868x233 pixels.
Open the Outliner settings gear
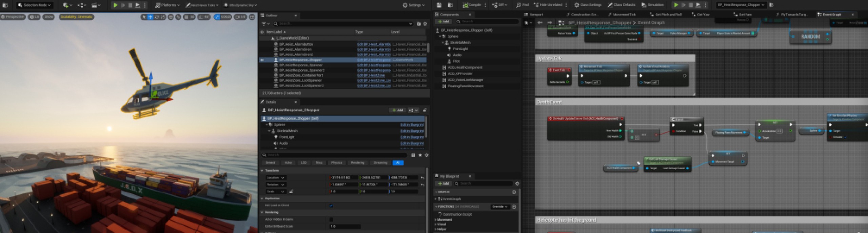click(x=425, y=24)
